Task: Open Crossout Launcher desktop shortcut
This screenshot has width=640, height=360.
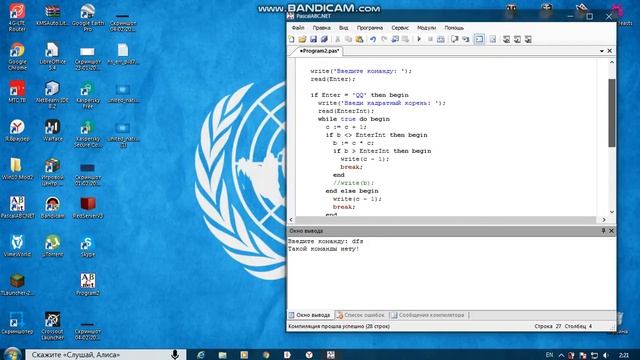Action: click(52, 326)
